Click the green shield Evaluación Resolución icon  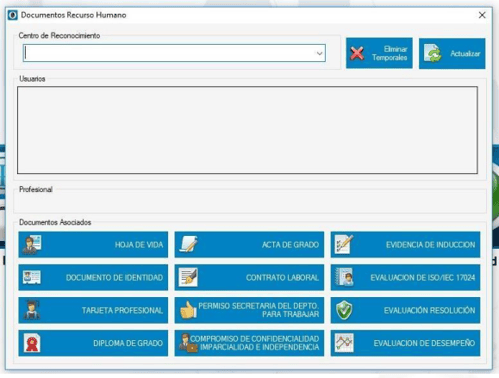344,310
